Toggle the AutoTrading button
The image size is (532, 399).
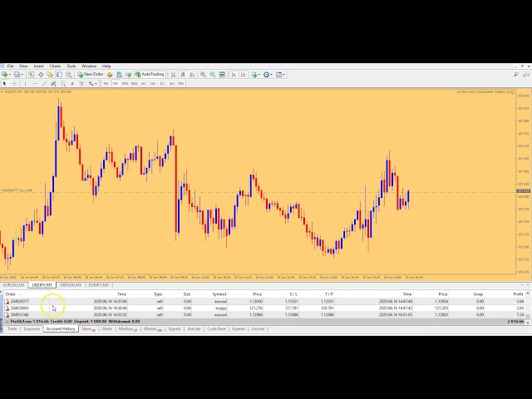pos(150,74)
